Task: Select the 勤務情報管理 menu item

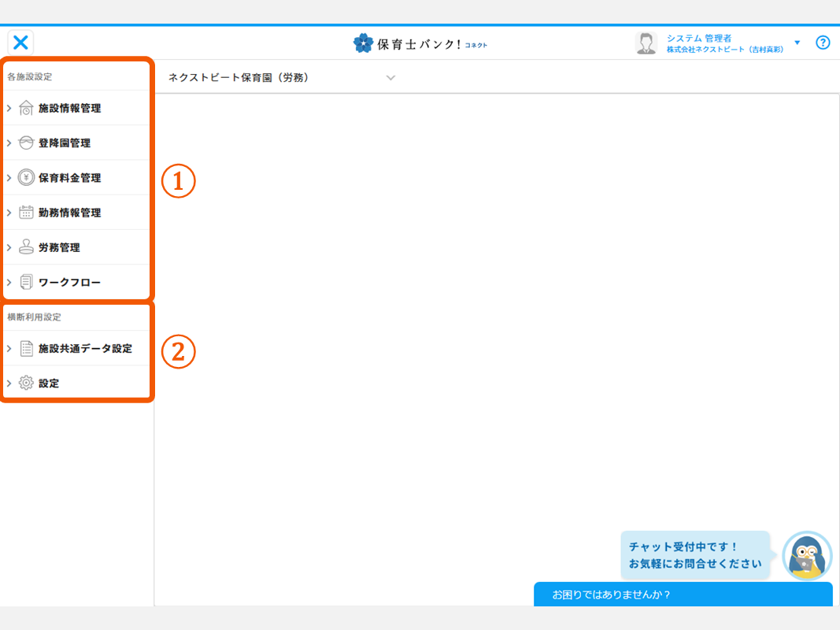Action: 69,213
